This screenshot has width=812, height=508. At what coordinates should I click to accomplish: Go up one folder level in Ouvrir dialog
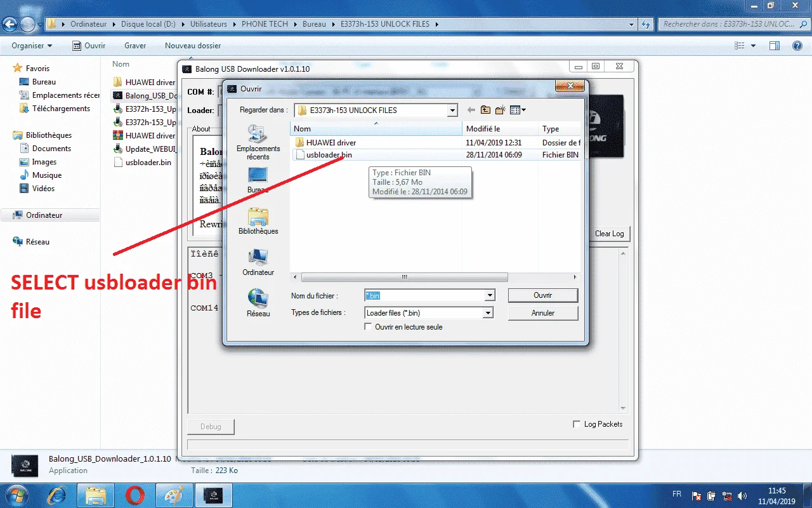click(485, 110)
